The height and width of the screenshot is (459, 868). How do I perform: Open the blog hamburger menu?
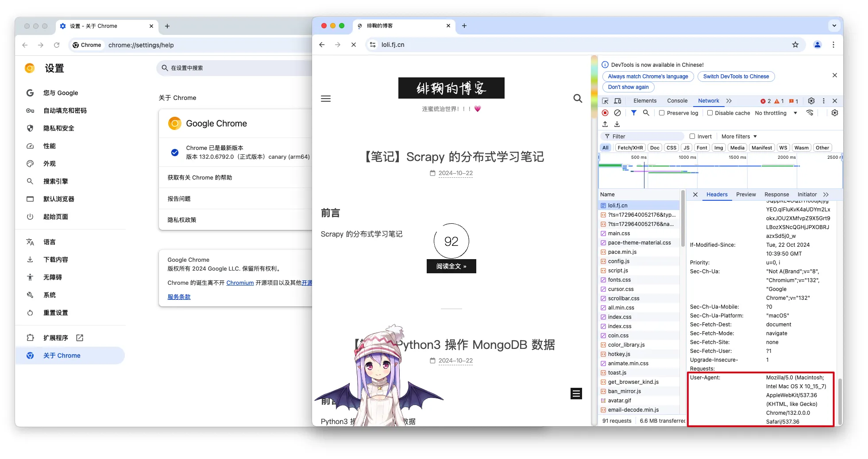[x=326, y=99]
